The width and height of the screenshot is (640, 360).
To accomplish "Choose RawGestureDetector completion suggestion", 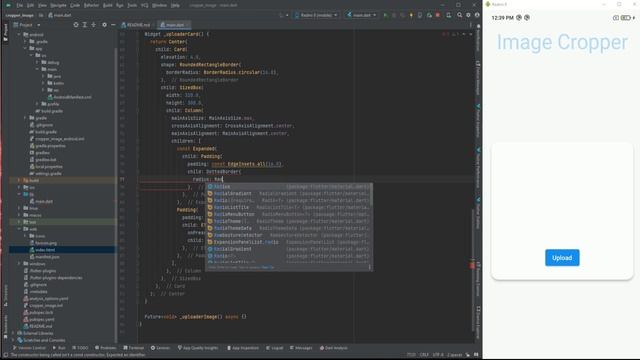I will (x=288, y=235).
